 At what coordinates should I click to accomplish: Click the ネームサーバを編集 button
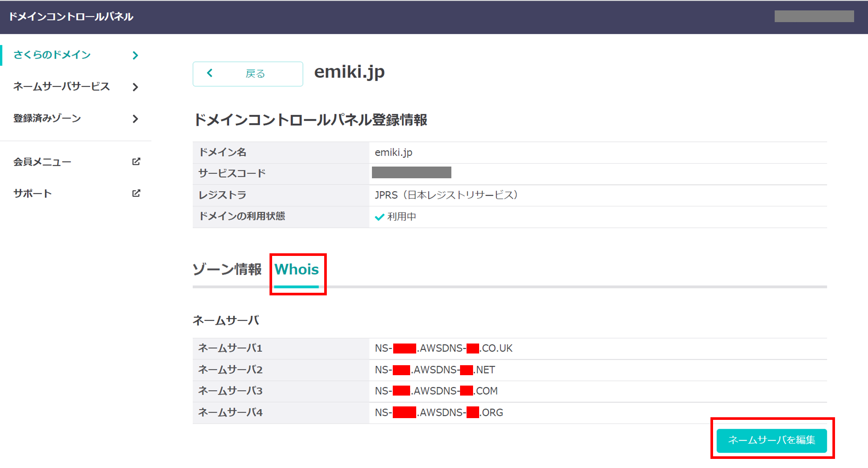(772, 440)
